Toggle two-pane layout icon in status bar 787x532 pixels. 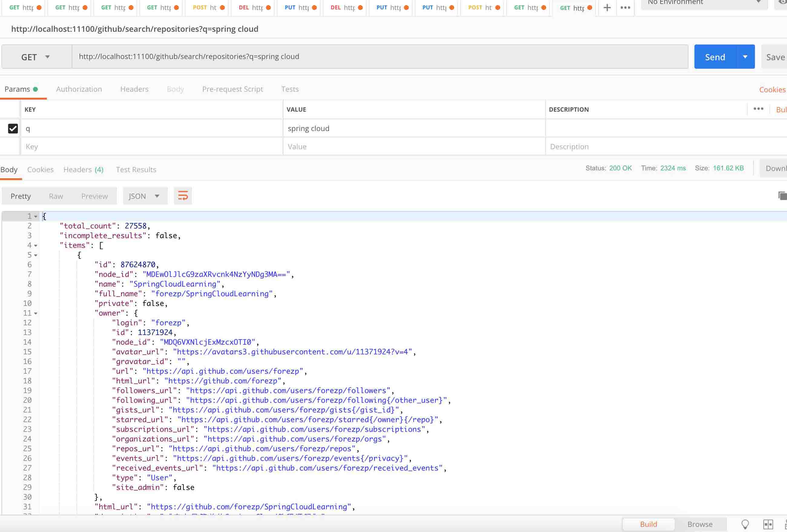(768, 524)
